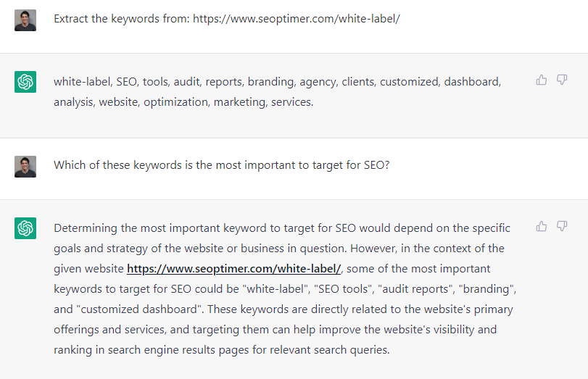Image resolution: width=588 pixels, height=379 pixels.
Task: Click user avatar next to 'Extract the keywords' prompt
Action: [x=25, y=20]
